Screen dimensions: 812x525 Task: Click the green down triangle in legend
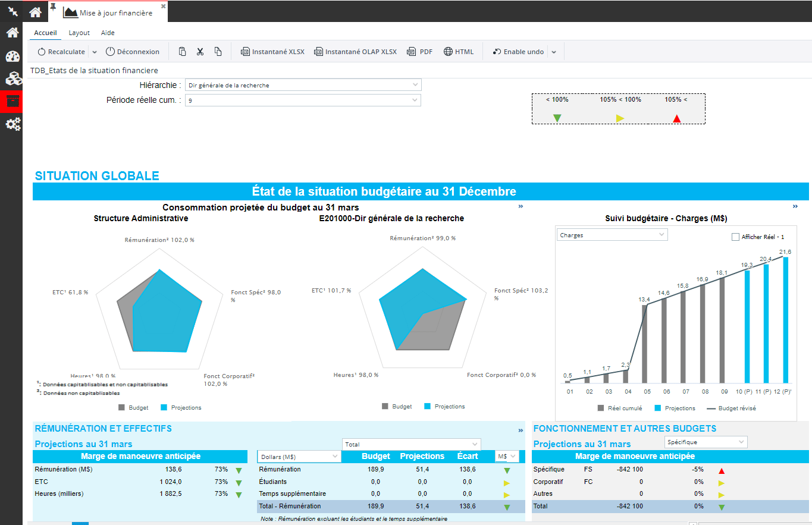[557, 118]
